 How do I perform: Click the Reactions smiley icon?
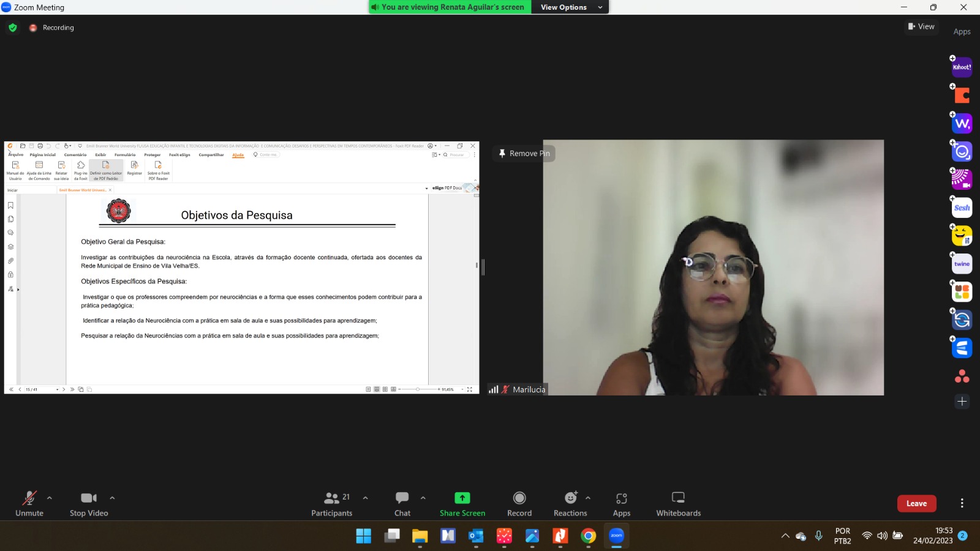(570, 498)
